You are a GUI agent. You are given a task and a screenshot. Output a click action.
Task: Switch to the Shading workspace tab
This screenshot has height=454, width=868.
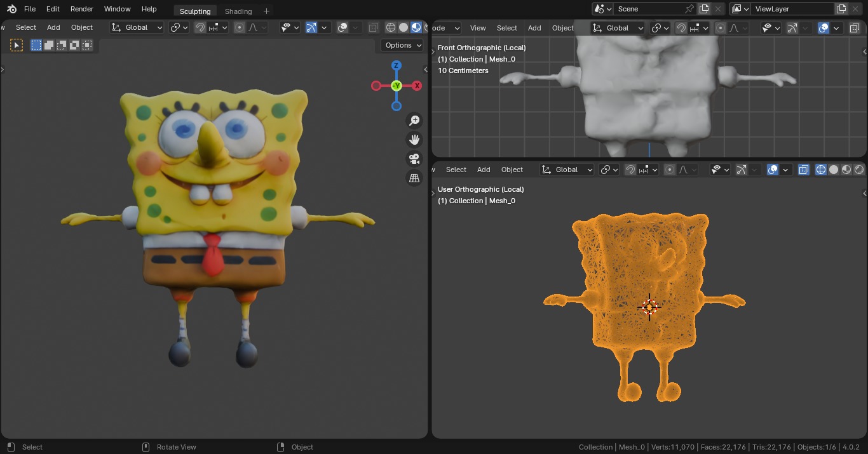238,11
